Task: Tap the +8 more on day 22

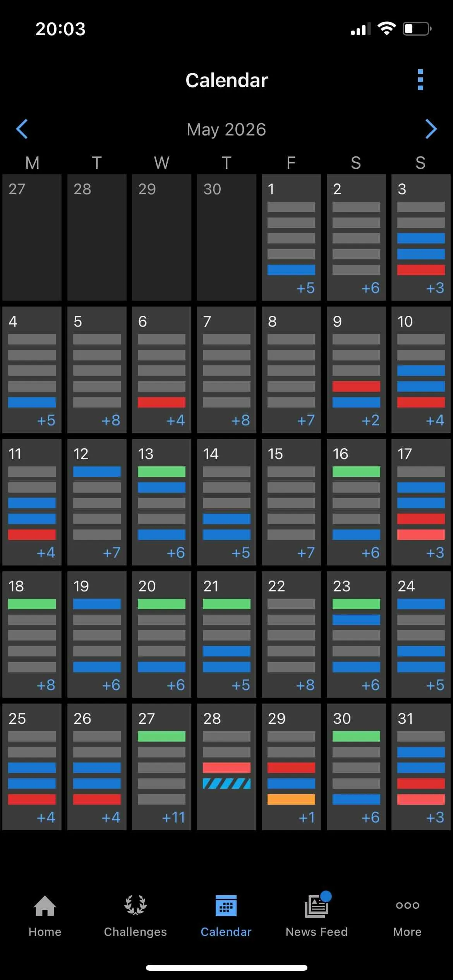Action: point(305,685)
